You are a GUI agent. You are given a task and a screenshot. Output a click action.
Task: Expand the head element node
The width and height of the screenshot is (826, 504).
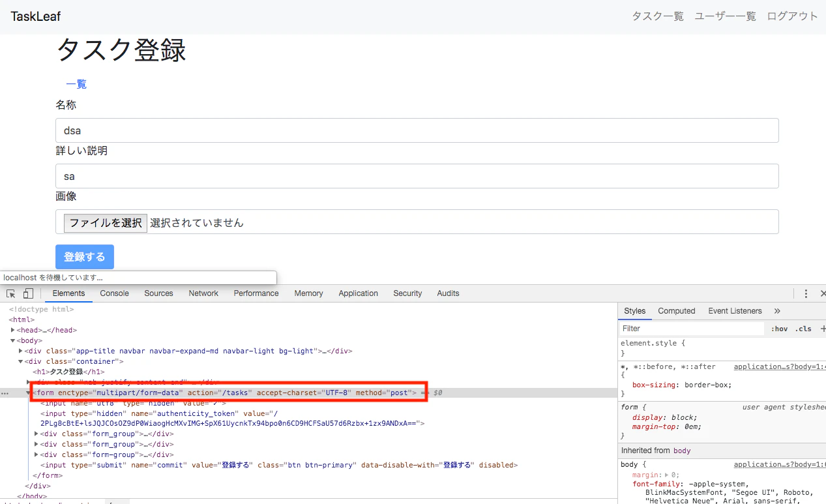(13, 331)
